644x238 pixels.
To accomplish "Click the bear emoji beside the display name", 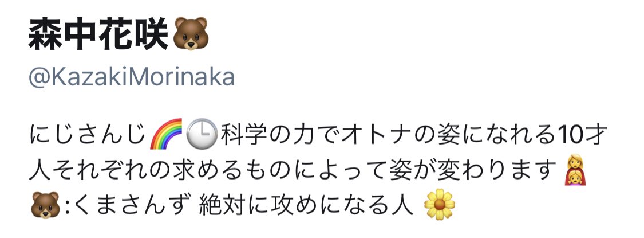I will [191, 34].
